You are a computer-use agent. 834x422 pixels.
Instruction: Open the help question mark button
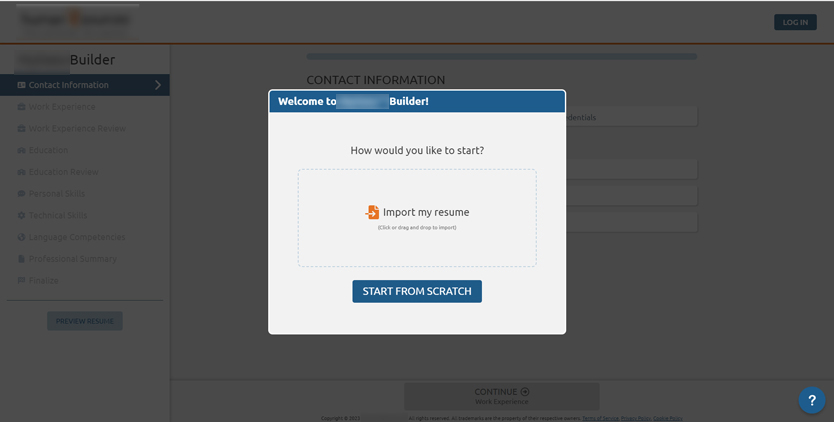(x=811, y=400)
